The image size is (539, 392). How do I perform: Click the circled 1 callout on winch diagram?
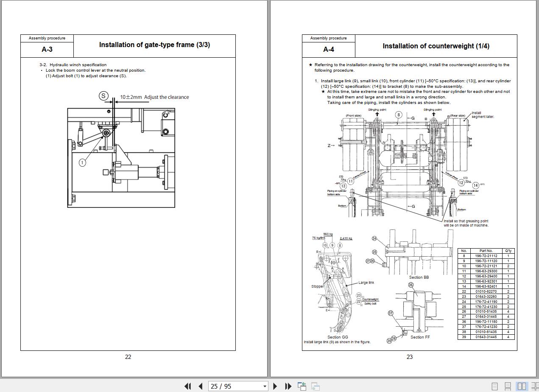[82, 162]
